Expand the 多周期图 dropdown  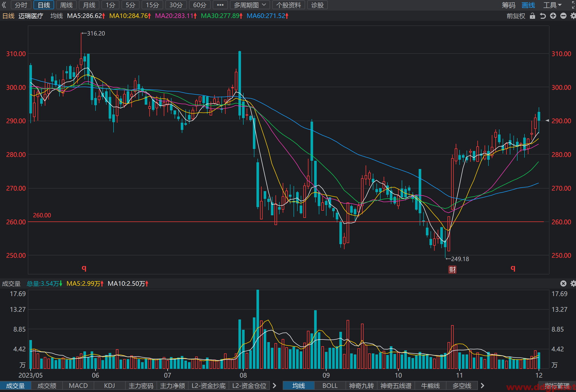250,5
